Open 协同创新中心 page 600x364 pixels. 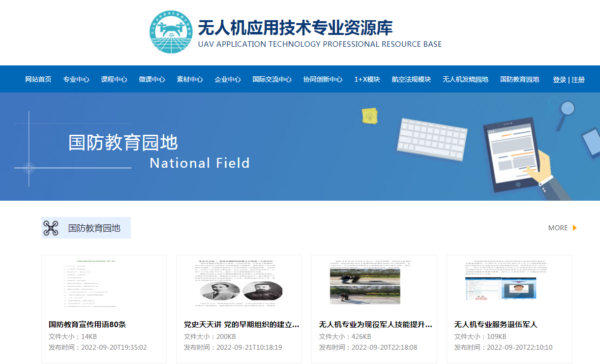pos(323,79)
